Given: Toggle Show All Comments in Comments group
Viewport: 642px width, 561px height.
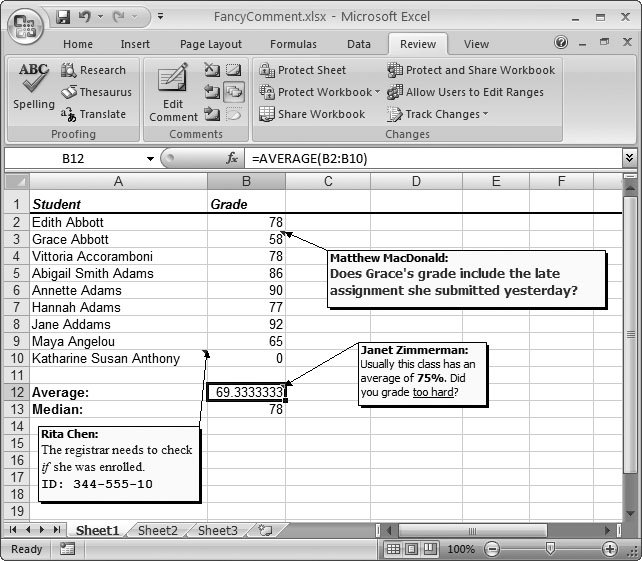Looking at the screenshot, I should (233, 92).
